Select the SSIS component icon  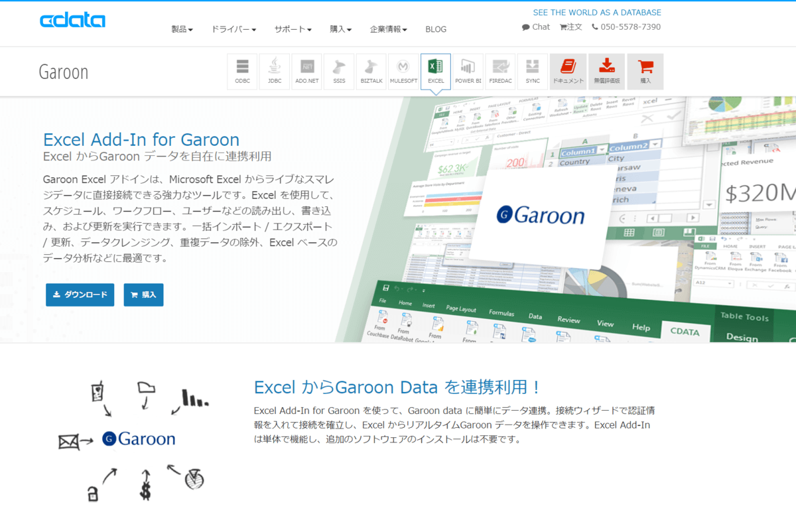pos(339,72)
